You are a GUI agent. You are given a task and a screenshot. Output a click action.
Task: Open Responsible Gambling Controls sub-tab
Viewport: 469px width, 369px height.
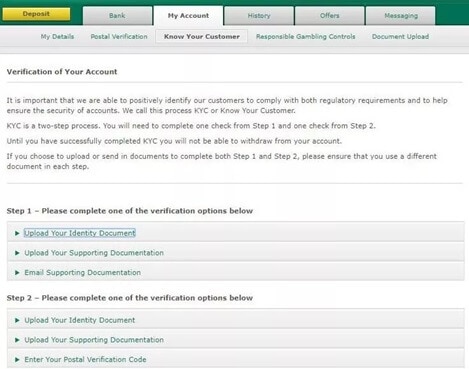pyautogui.click(x=306, y=37)
